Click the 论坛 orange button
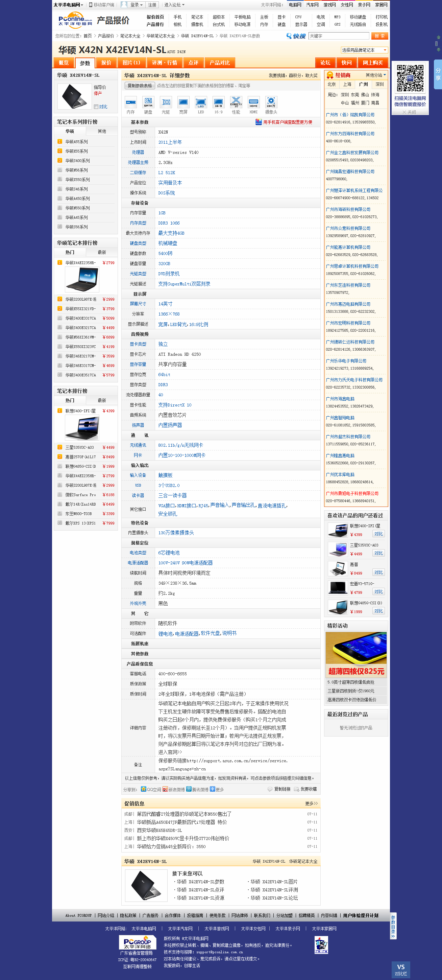 325,62
